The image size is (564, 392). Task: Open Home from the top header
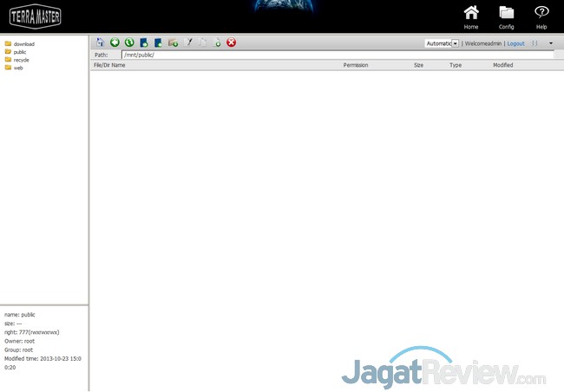[471, 17]
